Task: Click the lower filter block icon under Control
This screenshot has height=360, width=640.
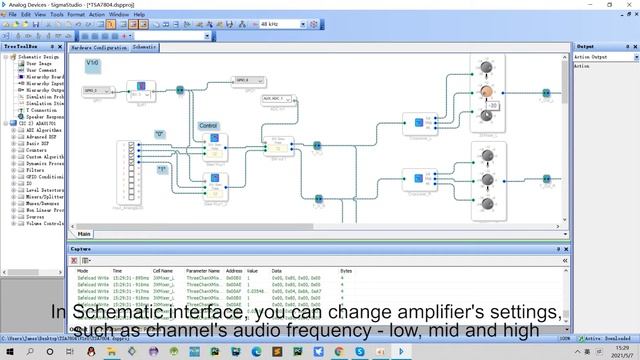Action: [x=215, y=178]
